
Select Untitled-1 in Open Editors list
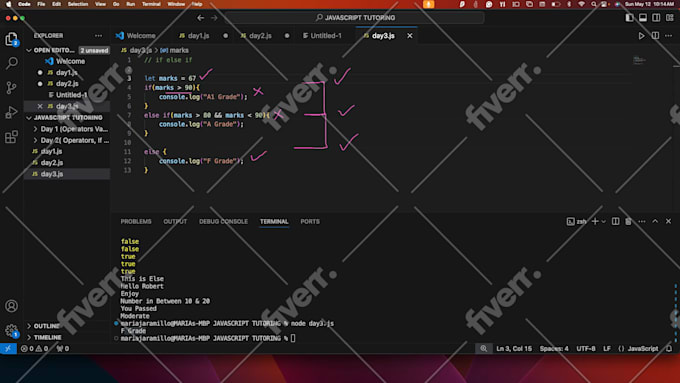pos(72,95)
